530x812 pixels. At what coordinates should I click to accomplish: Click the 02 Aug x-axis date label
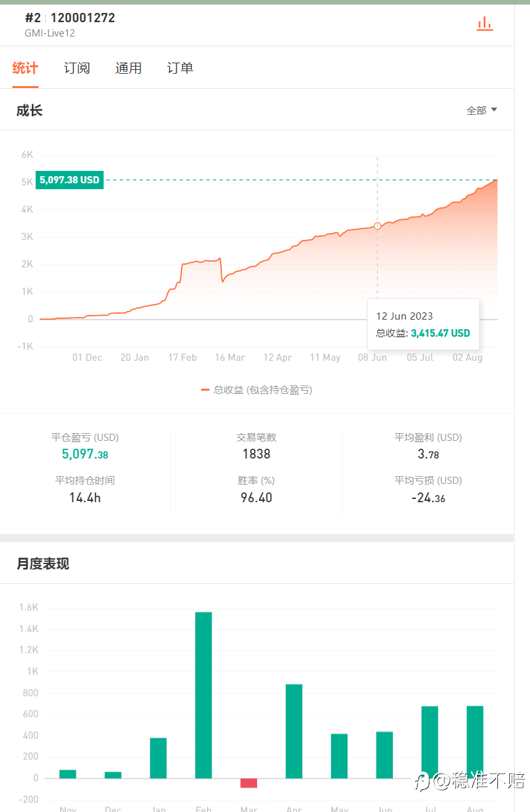click(467, 357)
